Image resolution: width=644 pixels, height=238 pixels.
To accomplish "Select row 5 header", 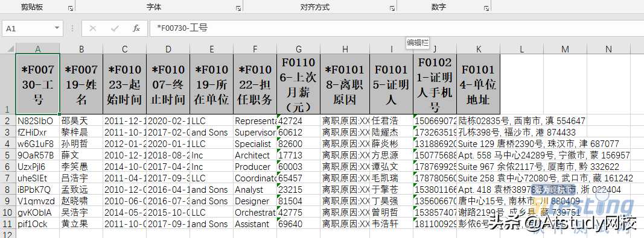I will [8, 155].
